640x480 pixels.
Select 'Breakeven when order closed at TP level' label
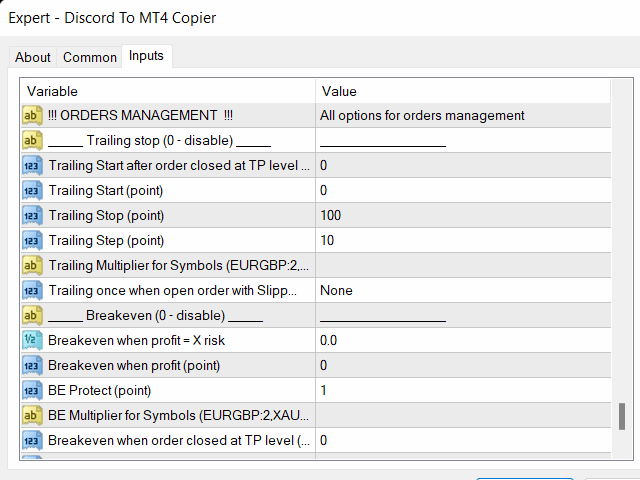(179, 440)
